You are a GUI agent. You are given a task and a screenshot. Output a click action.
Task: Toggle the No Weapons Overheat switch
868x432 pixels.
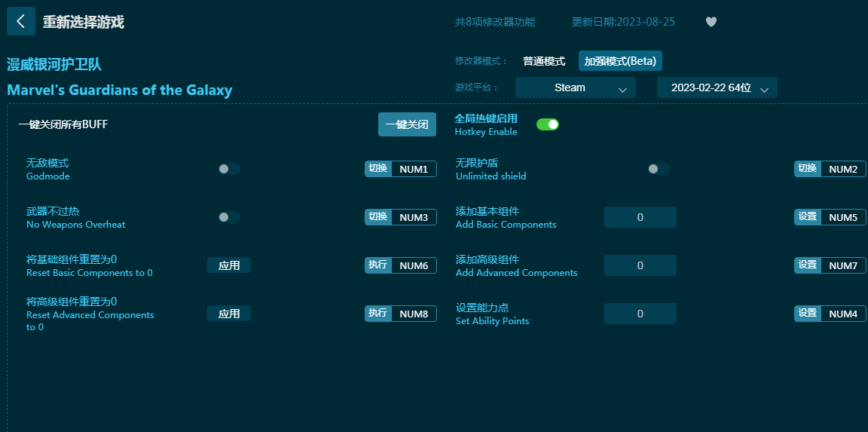tap(228, 217)
